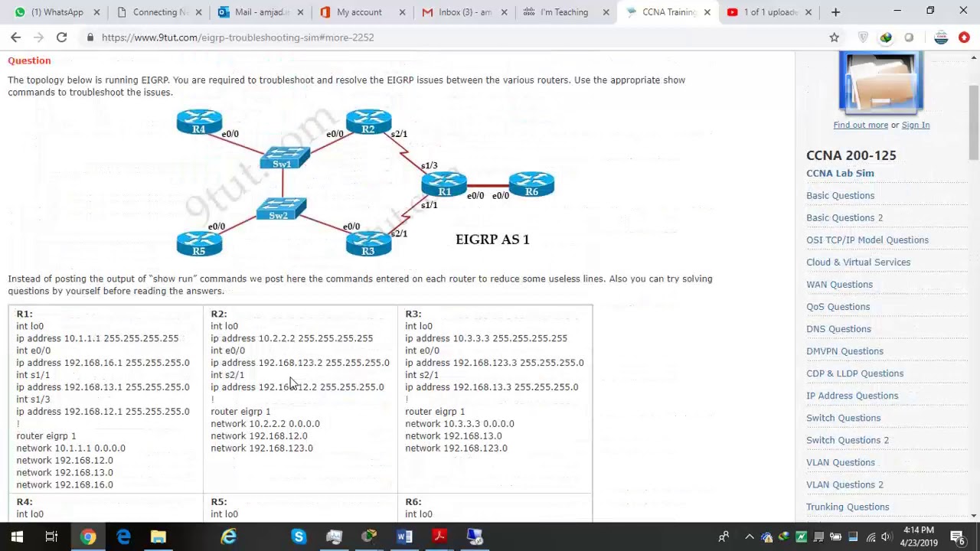Open the volume control in tray
This screenshot has height=551, width=980.
click(886, 536)
